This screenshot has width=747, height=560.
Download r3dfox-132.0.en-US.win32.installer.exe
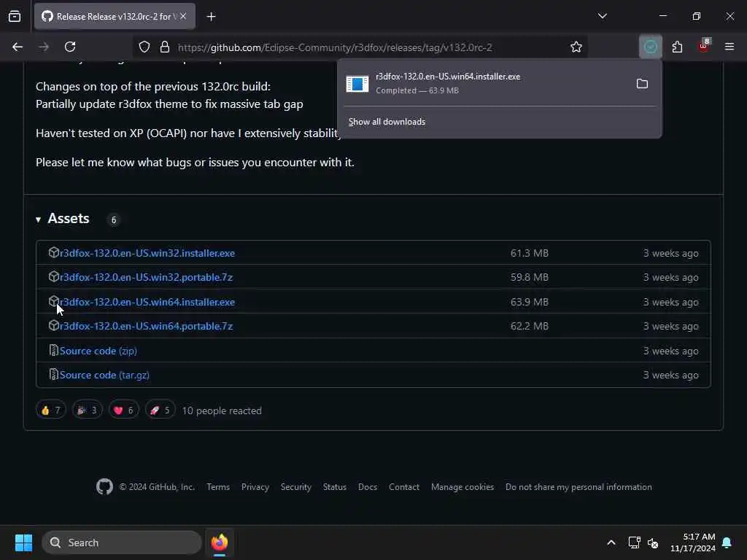click(147, 253)
